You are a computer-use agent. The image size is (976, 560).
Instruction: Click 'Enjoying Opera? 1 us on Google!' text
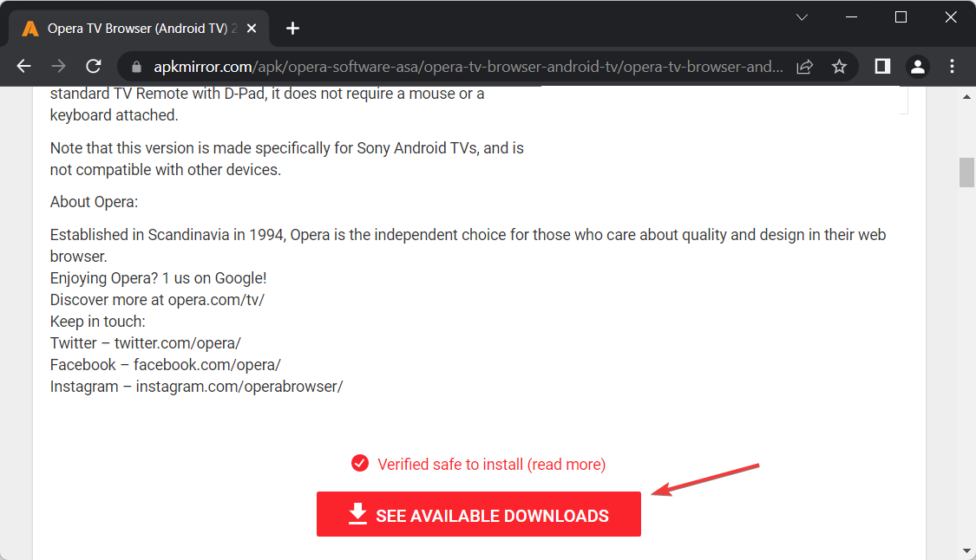click(x=158, y=278)
